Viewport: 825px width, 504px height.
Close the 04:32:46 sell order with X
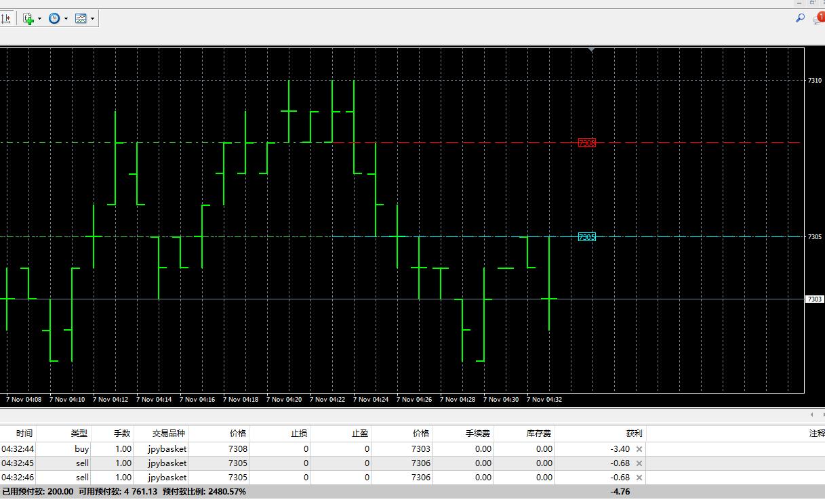pyautogui.click(x=639, y=478)
